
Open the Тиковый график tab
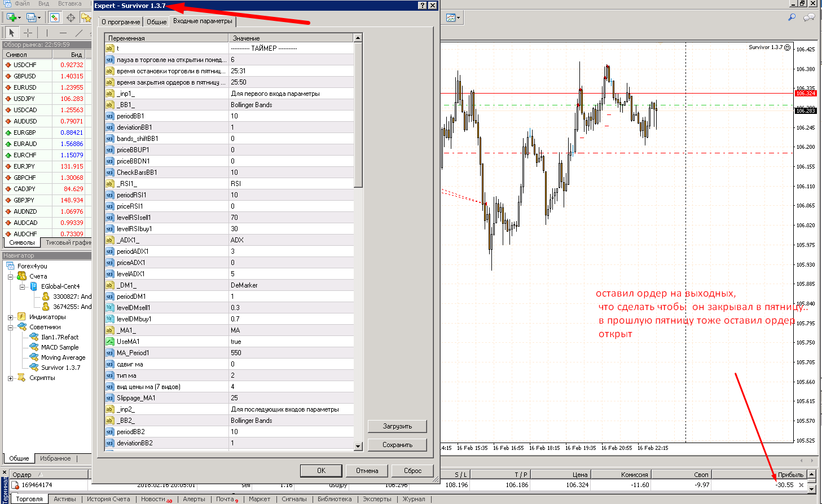pyautogui.click(x=67, y=242)
